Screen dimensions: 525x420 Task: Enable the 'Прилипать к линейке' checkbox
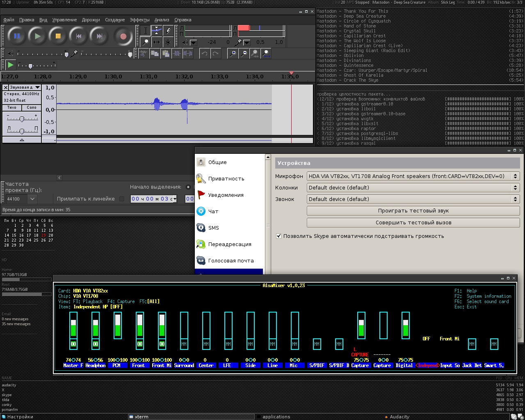(x=122, y=199)
